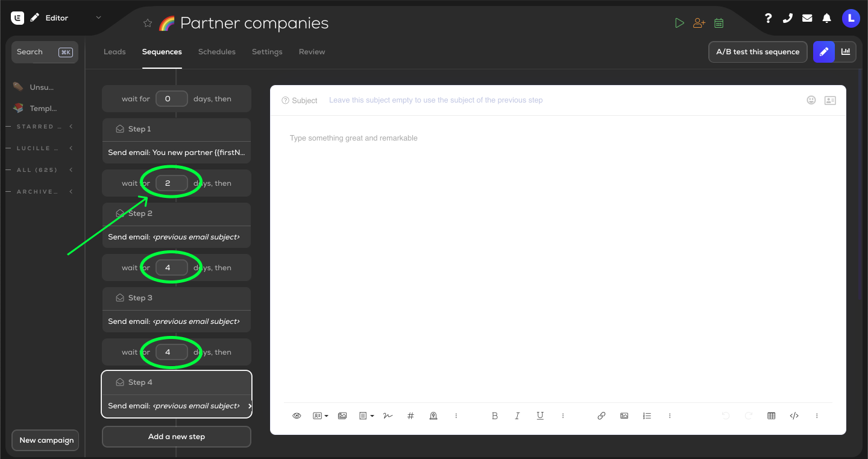868x459 pixels.
Task: Expand the STARRED section in the sidebar
Action: [x=71, y=126]
